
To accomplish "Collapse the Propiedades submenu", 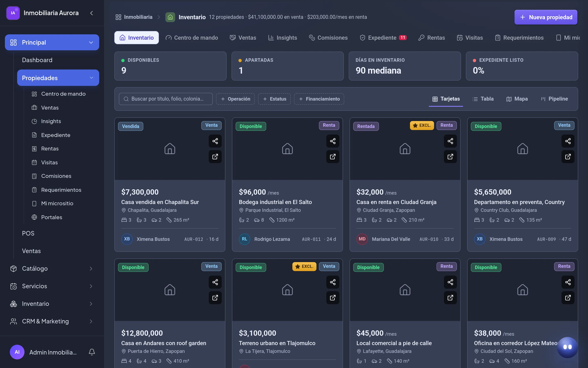I will coord(58,78).
